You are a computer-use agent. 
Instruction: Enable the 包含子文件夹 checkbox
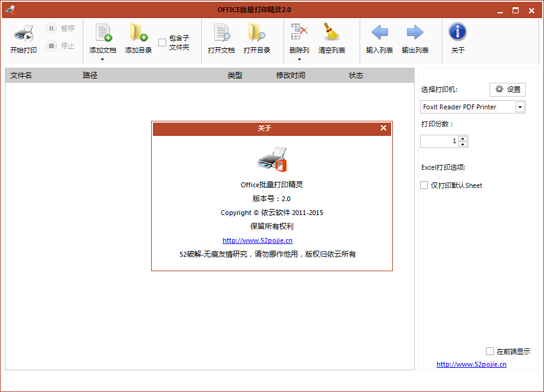tap(162, 43)
